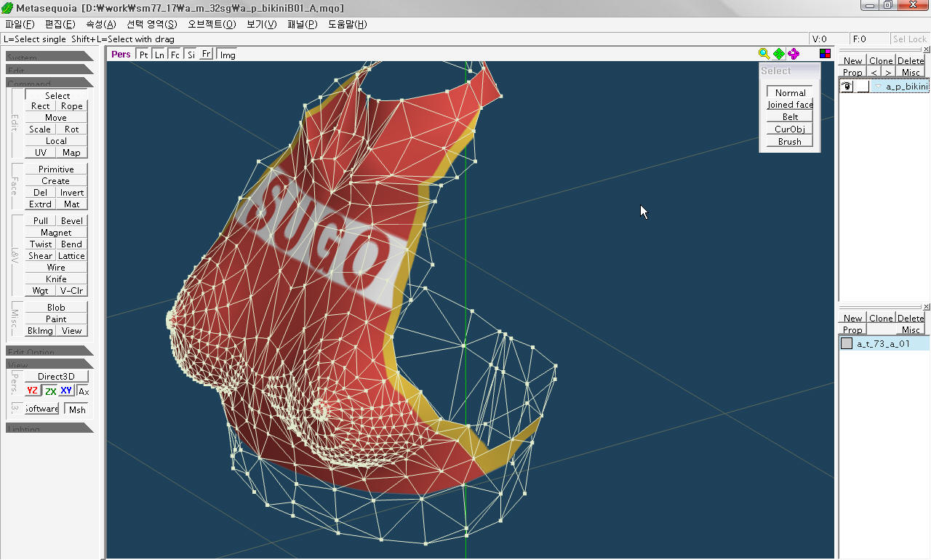Enable XY plane grid button
Image resolution: width=931 pixels, height=560 pixels.
66,391
